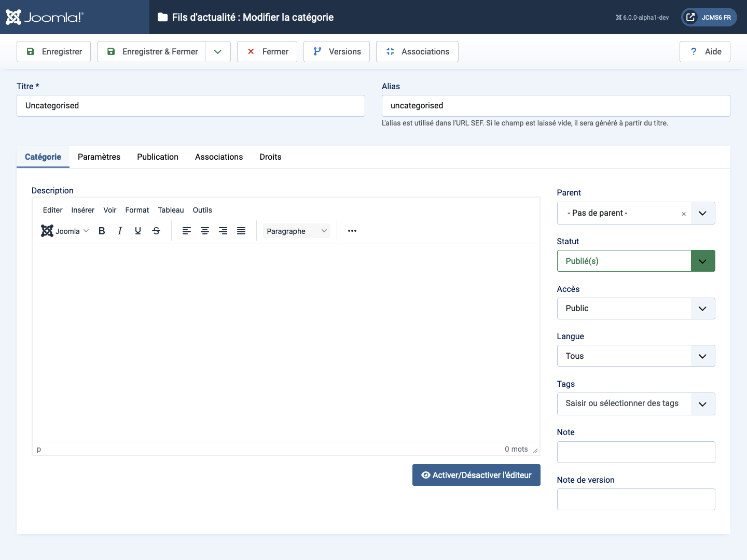
Task: Center align the editor text
Action: click(x=205, y=231)
